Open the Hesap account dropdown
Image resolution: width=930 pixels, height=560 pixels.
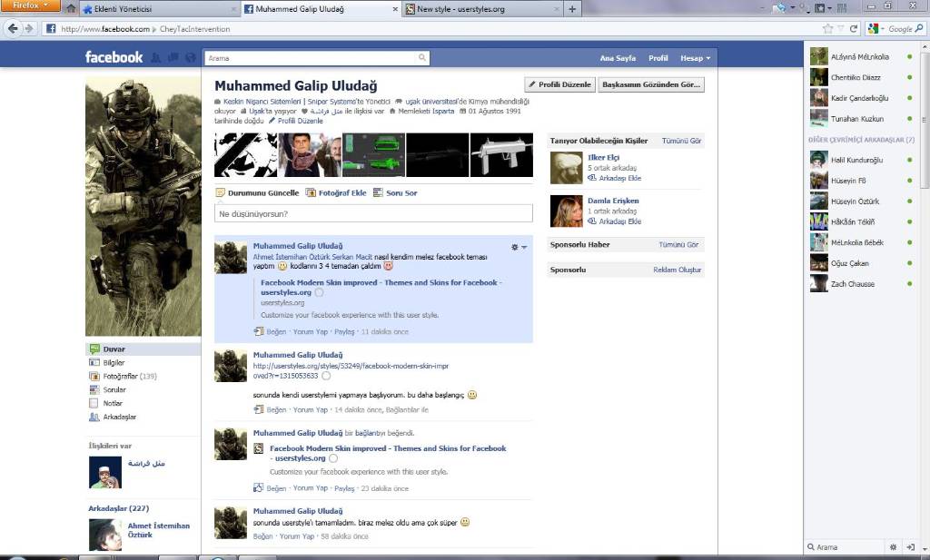tap(695, 58)
